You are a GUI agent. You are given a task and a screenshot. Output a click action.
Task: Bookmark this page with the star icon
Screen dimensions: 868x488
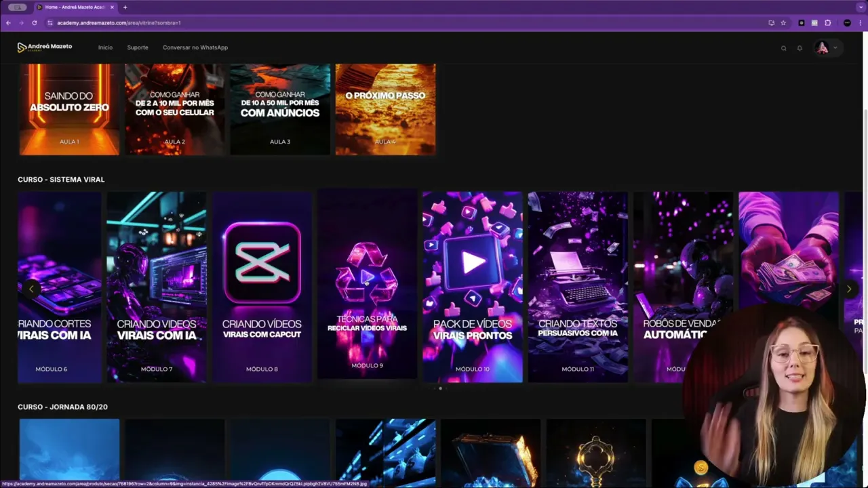pyautogui.click(x=783, y=22)
